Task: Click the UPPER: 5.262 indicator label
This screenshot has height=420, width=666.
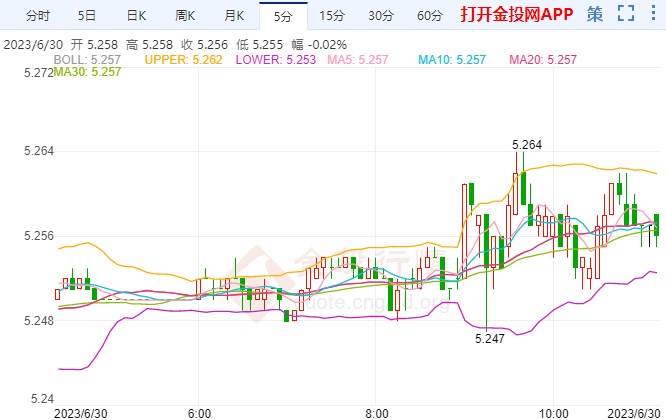Action: coord(183,59)
